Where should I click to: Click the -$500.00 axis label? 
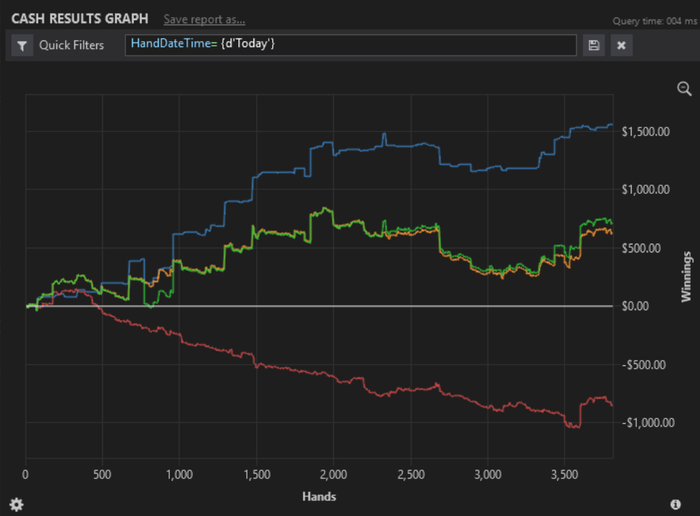click(644, 365)
